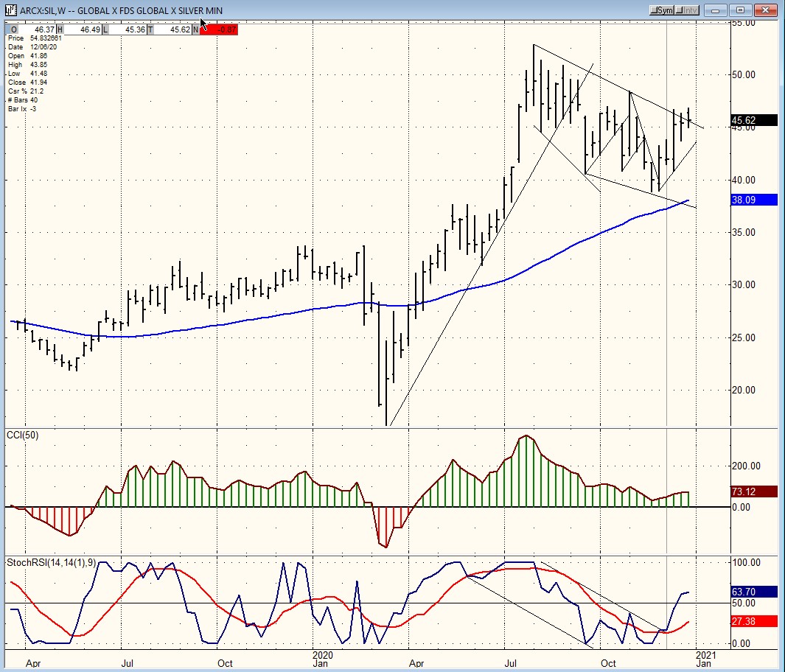The width and height of the screenshot is (785, 672).
Task: Open the chart window icon in the title bar
Action: click(x=12, y=10)
